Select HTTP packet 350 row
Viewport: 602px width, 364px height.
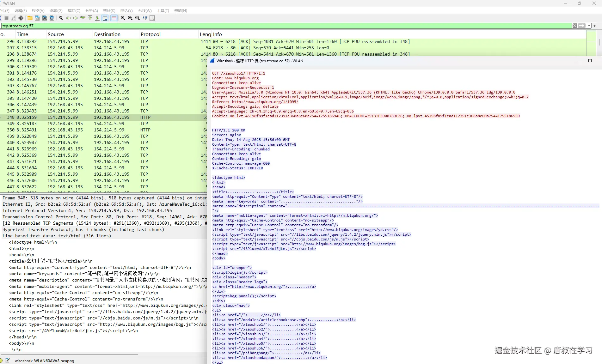(103, 130)
